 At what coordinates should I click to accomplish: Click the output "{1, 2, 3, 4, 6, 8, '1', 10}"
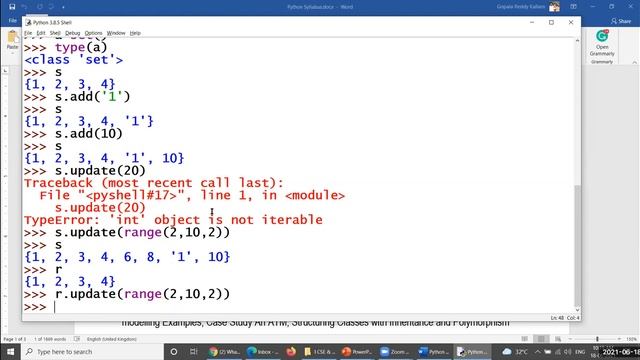[x=127, y=257]
